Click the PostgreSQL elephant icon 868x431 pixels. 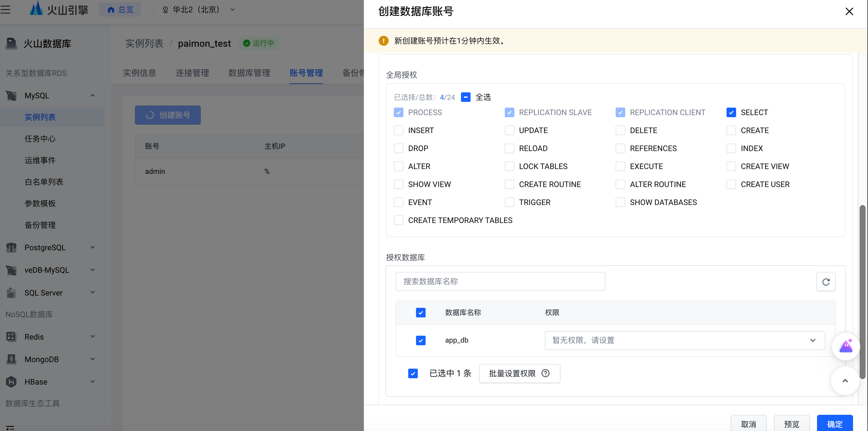coord(11,248)
